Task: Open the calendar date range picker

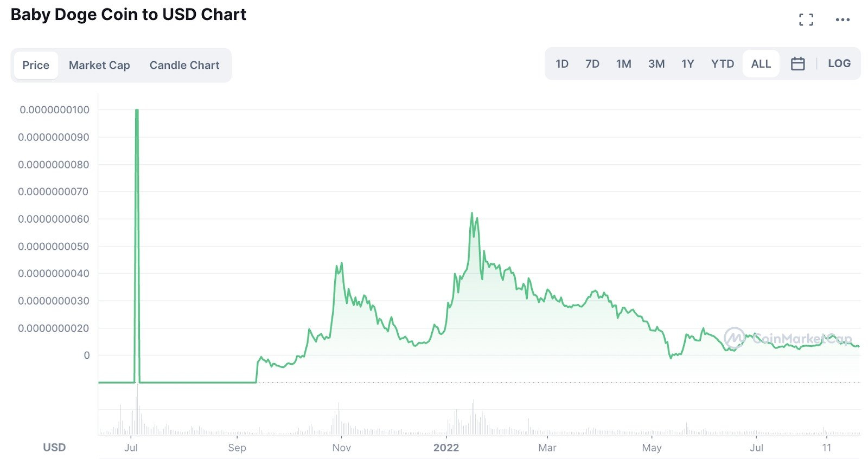Action: (x=797, y=63)
